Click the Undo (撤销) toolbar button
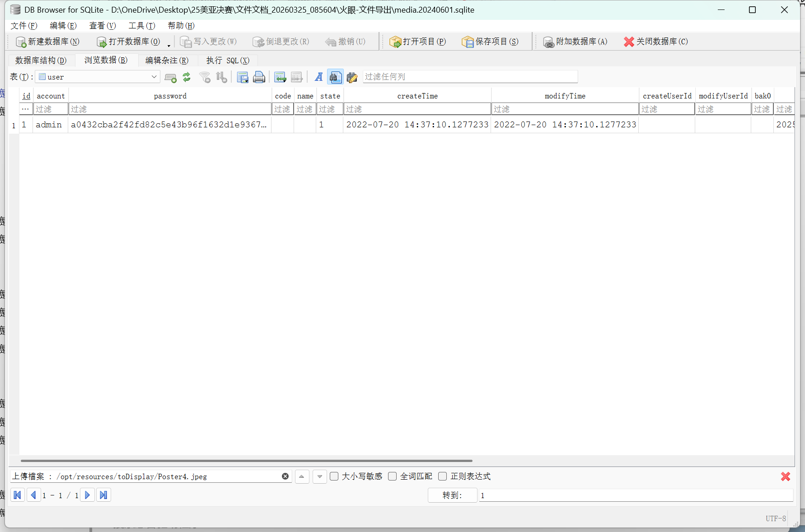The width and height of the screenshot is (805, 532). click(345, 42)
